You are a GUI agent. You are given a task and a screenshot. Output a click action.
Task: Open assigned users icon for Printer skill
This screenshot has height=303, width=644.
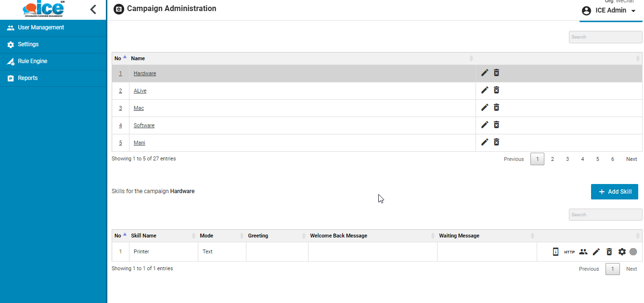[583, 251]
